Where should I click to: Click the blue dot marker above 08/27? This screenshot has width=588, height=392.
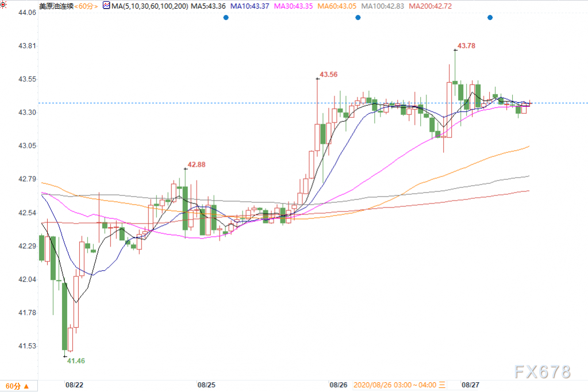click(x=490, y=18)
